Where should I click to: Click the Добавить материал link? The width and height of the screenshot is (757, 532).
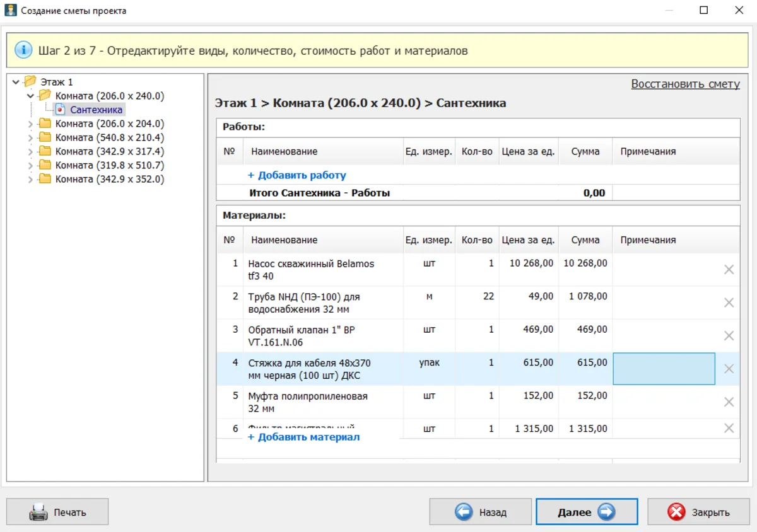[304, 437]
